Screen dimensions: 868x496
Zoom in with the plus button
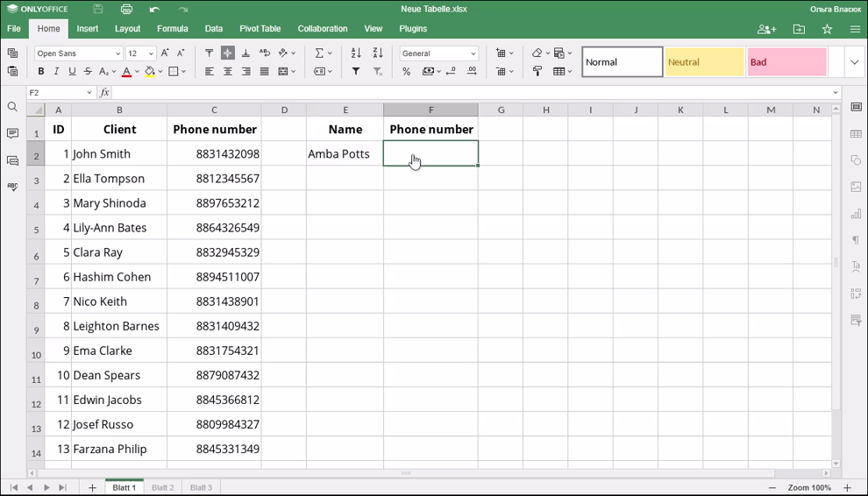coord(847,488)
